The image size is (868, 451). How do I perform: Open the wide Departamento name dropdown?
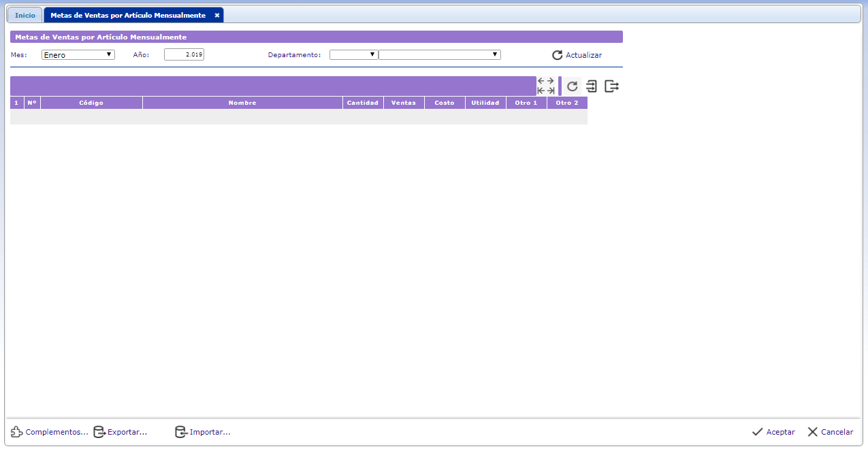point(440,54)
